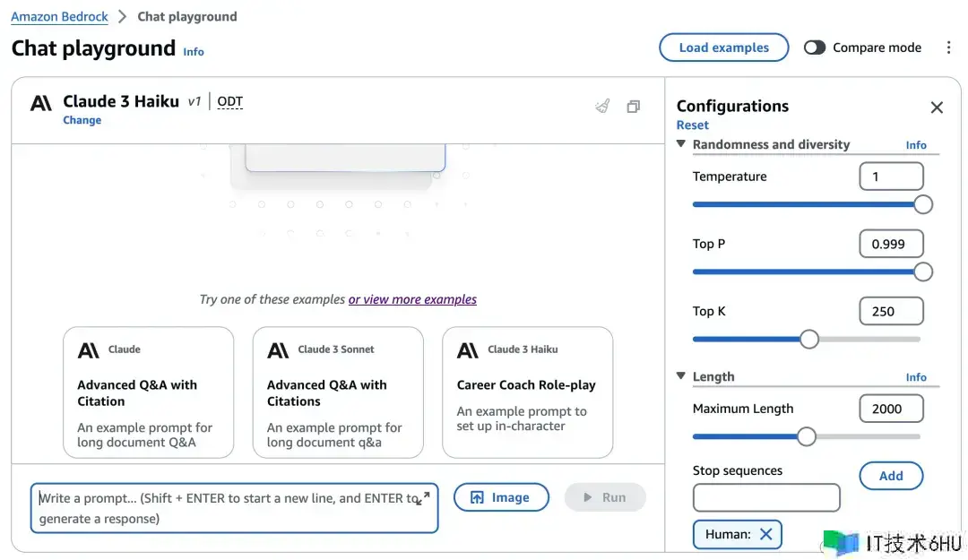This screenshot has width=968, height=560.
Task: Click the Image upload button
Action: coord(501,497)
